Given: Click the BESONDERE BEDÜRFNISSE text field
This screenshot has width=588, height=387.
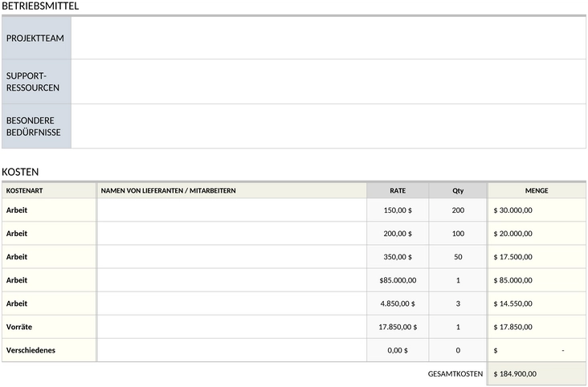Looking at the screenshot, I should [x=328, y=126].
